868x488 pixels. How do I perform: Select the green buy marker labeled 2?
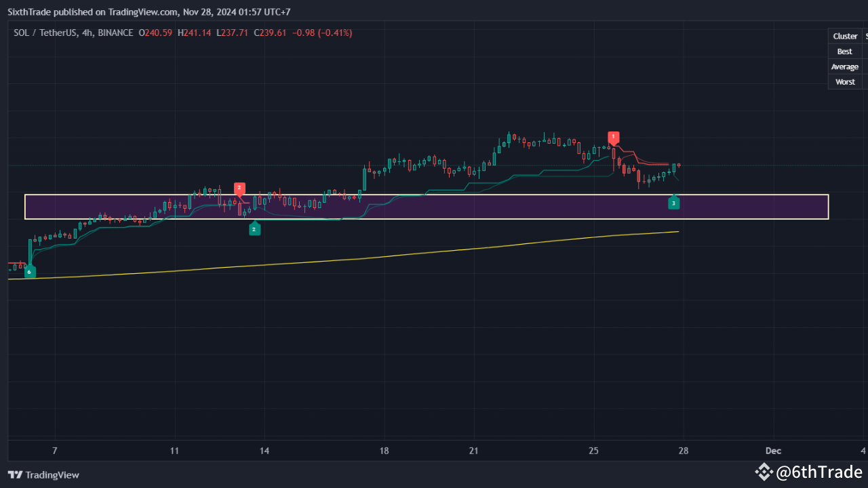(255, 228)
